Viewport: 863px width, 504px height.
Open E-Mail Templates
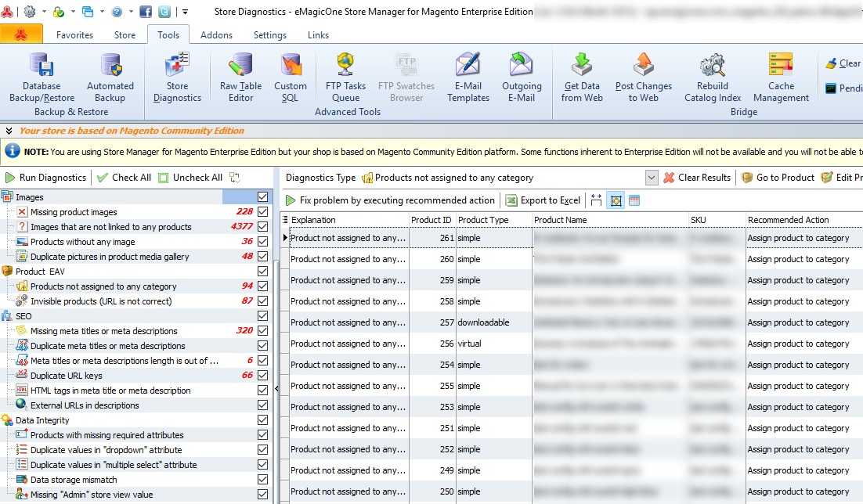[468, 77]
